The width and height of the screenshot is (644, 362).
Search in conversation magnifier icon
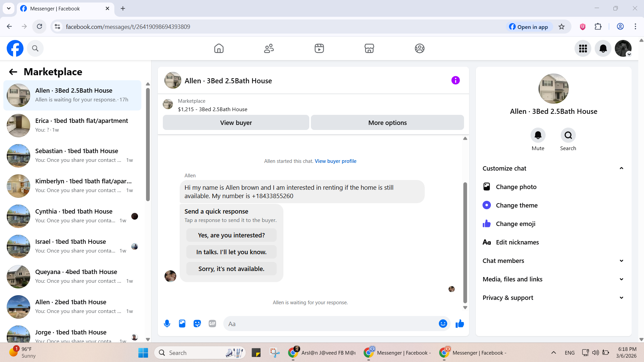(568, 135)
